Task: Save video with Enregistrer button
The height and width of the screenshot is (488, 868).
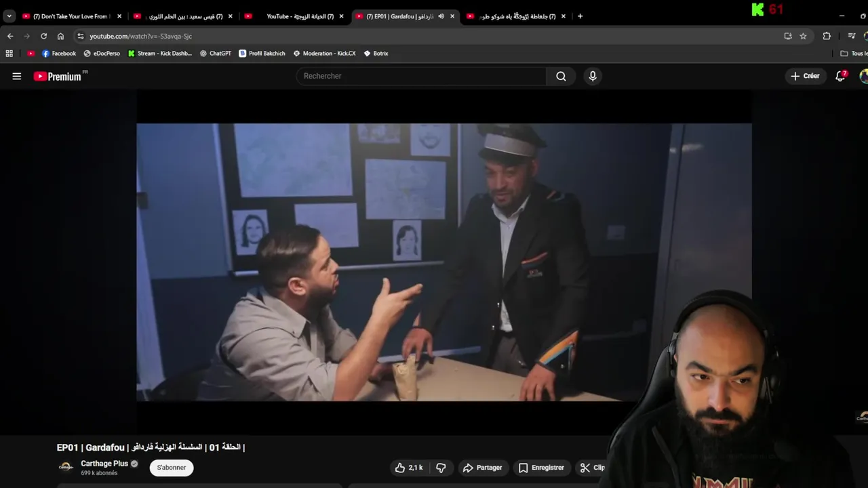Action: click(541, 468)
